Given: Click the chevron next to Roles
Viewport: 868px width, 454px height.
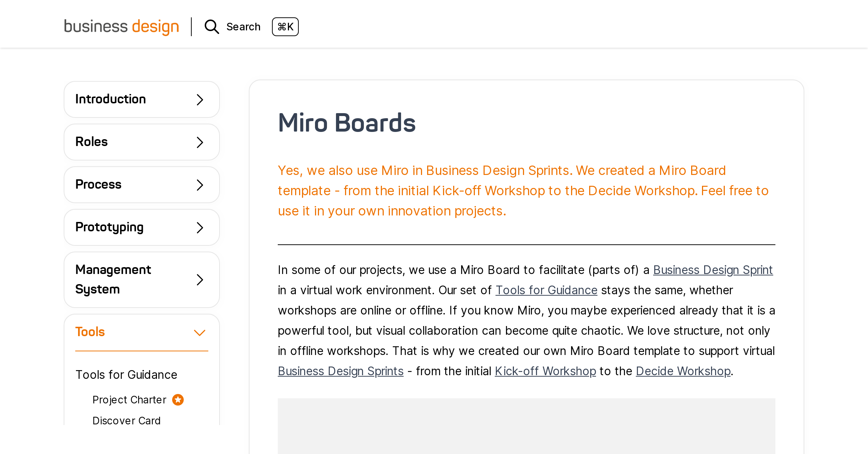Looking at the screenshot, I should 199,142.
